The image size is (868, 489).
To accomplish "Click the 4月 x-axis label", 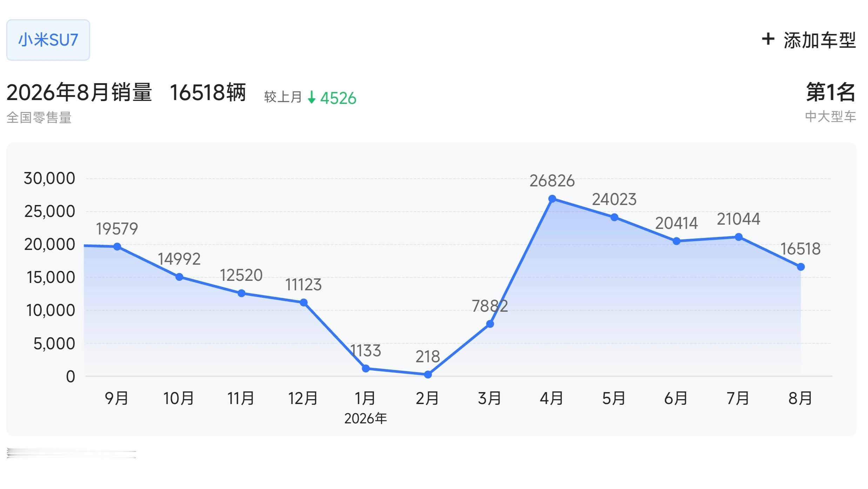I will click(x=552, y=398).
